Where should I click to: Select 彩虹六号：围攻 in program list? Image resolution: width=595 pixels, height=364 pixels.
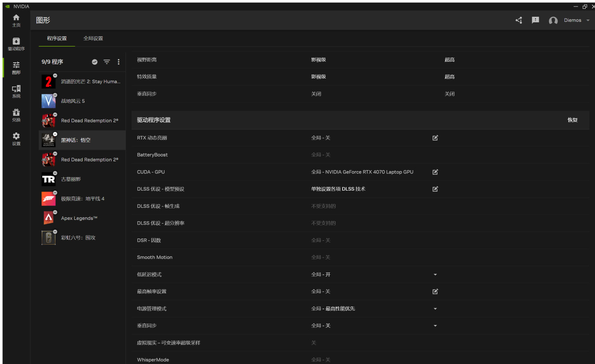coord(82,238)
